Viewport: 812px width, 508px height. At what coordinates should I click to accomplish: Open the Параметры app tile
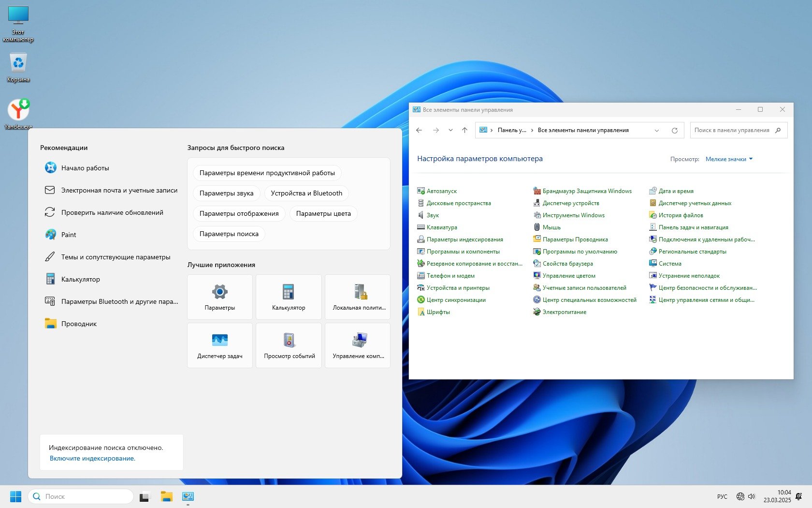click(220, 297)
